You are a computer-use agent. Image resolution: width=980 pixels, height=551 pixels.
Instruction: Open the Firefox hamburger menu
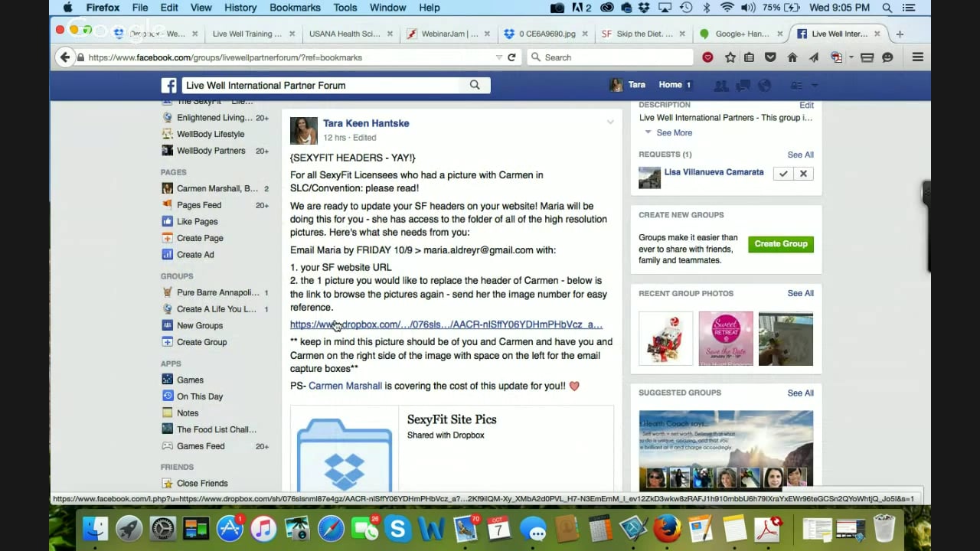pos(917,57)
